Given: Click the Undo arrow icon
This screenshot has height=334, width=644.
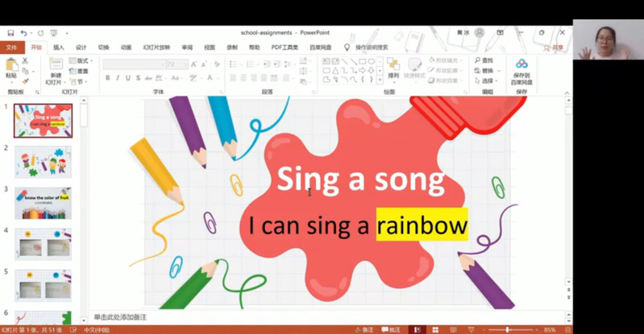Looking at the screenshot, I should pyautogui.click(x=23, y=33).
